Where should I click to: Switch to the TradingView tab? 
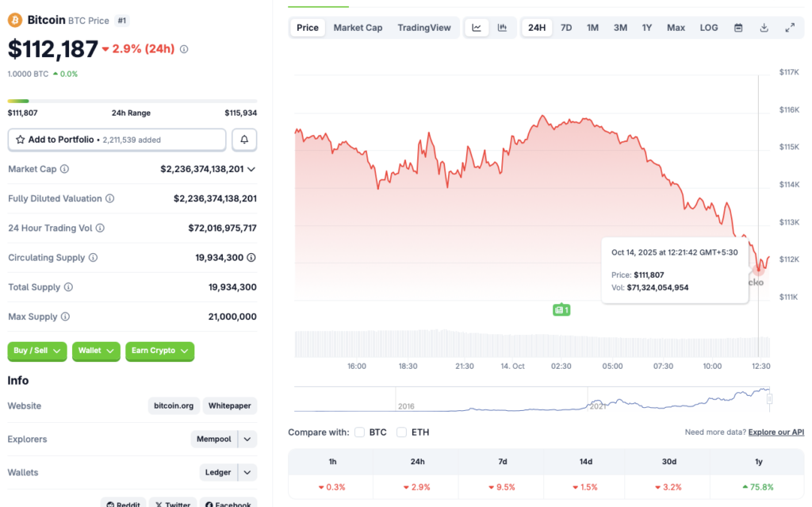point(424,28)
